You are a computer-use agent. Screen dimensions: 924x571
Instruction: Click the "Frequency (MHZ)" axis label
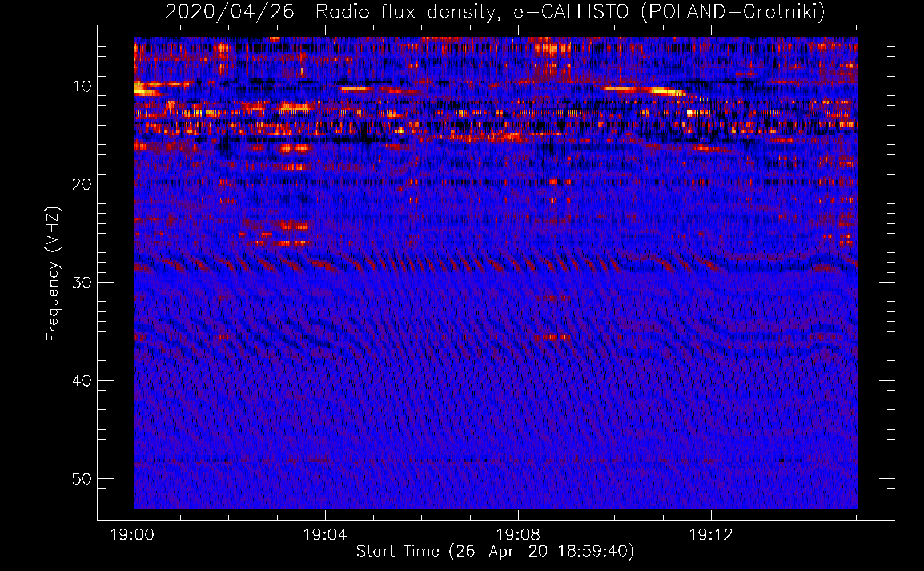point(53,274)
